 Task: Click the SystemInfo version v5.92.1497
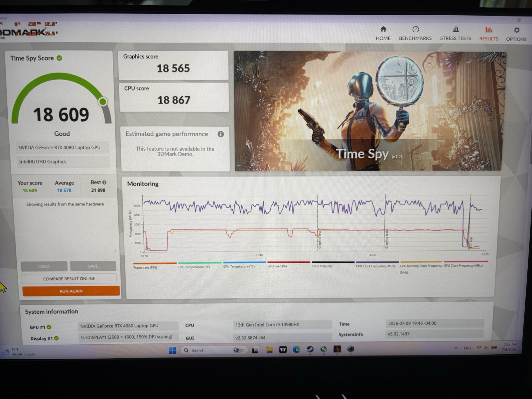(x=435, y=334)
